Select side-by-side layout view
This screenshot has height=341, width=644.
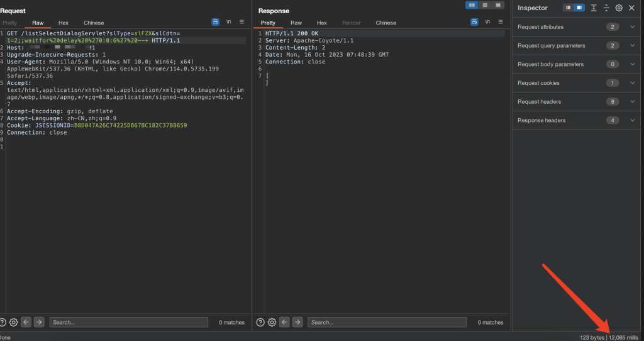click(472, 5)
